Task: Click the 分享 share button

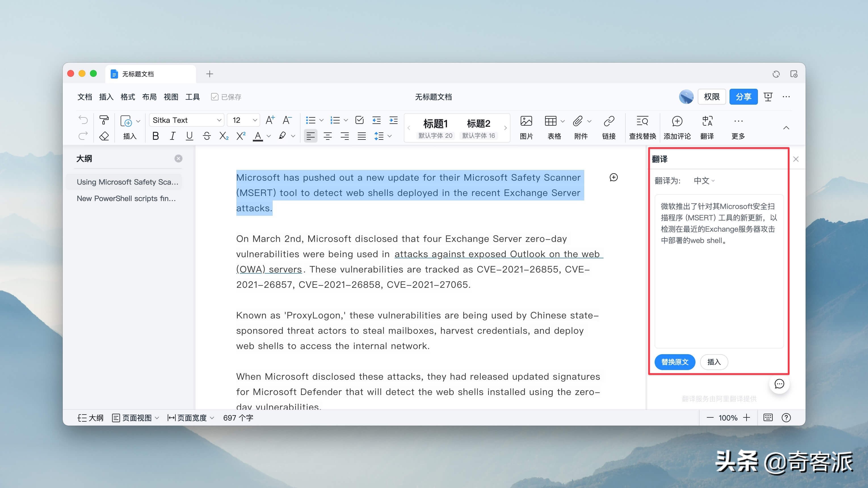Action: pos(743,97)
